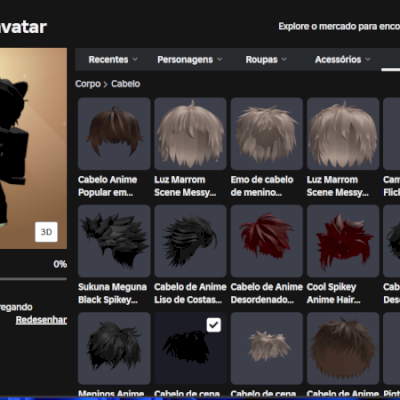Expand the chevron beside Roupas
This screenshot has width=400, height=400.
coord(284,59)
